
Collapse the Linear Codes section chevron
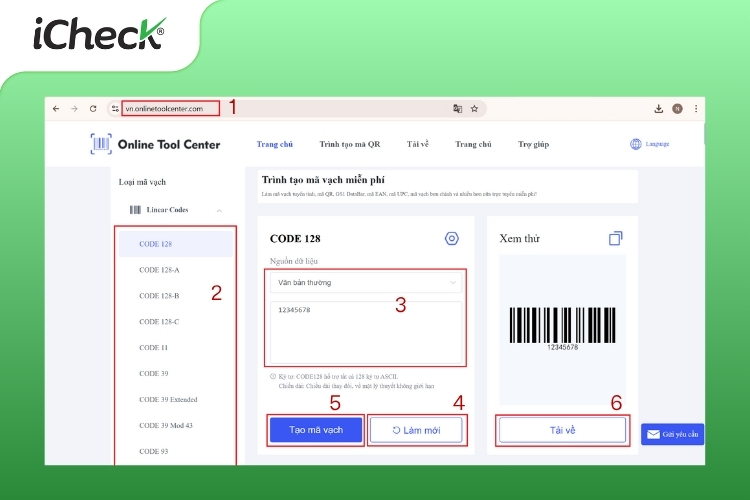pyautogui.click(x=219, y=210)
